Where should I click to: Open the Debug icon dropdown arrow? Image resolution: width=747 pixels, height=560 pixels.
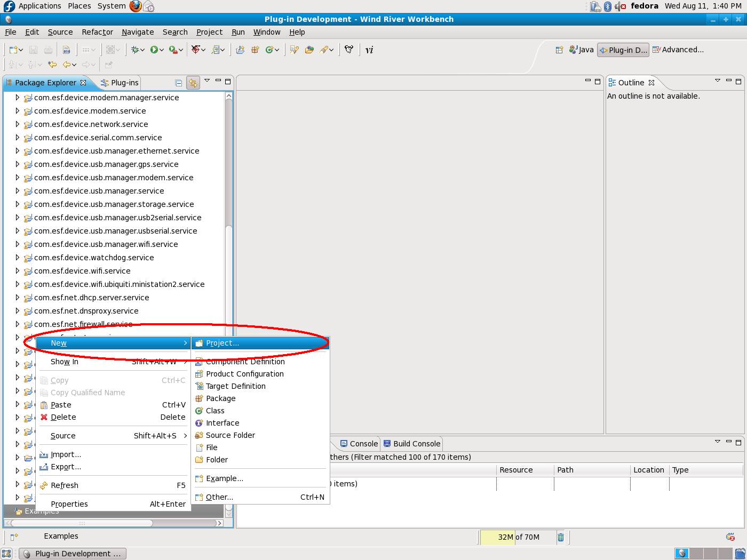[x=143, y=50]
